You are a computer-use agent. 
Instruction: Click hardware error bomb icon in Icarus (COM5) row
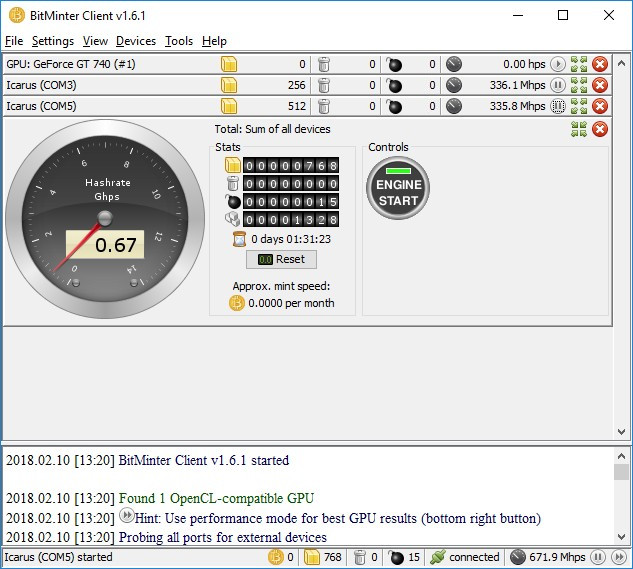click(x=394, y=106)
